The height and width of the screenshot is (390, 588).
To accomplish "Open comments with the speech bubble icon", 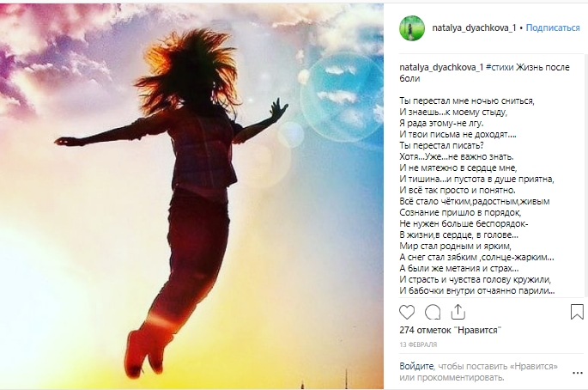I will click(x=433, y=312).
